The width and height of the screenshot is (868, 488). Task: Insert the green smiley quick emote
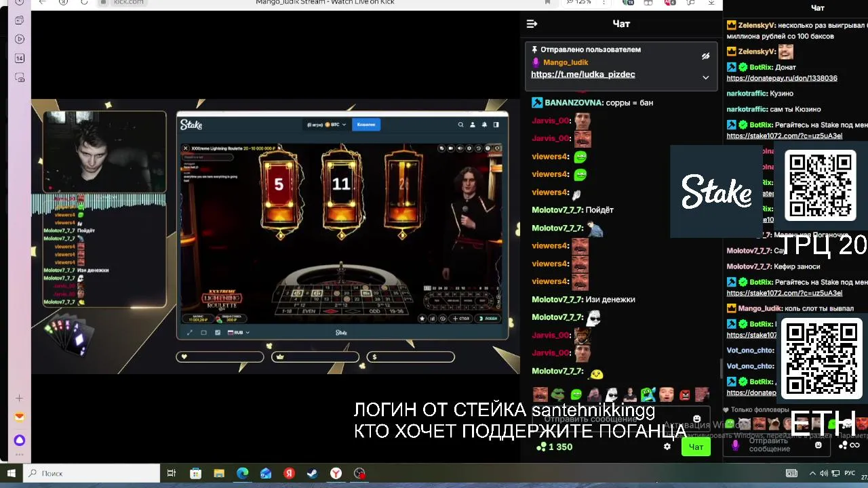tap(576, 394)
